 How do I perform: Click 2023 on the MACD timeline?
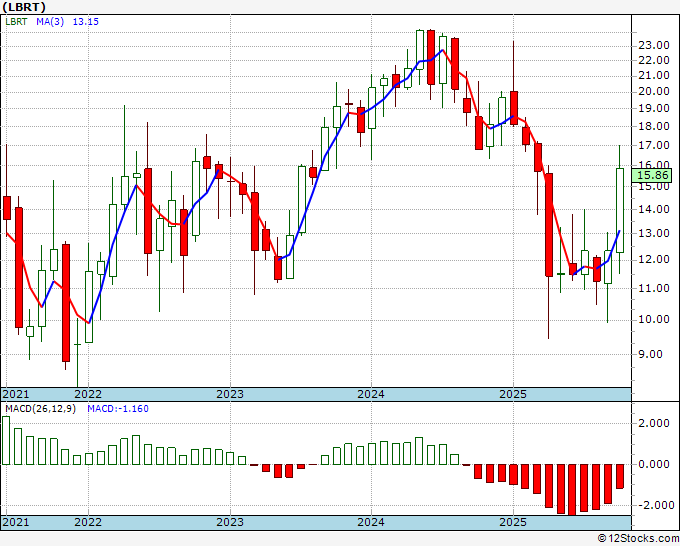[230, 522]
